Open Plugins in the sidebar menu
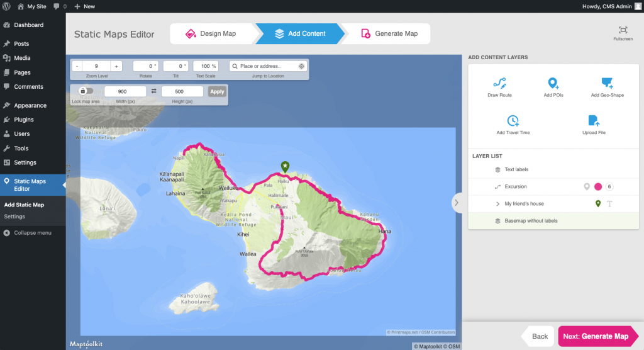Screen dimensions: 644x350 tap(24, 120)
